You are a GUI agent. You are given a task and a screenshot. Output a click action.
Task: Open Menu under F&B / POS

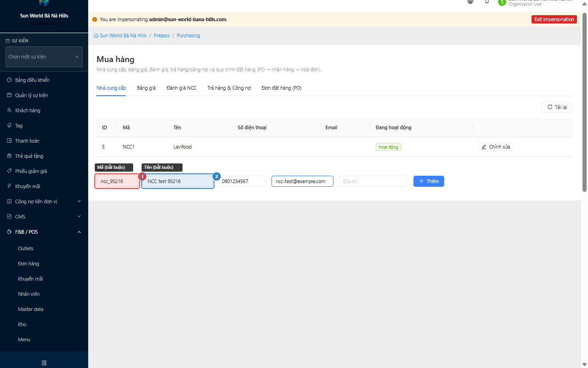pos(24,339)
